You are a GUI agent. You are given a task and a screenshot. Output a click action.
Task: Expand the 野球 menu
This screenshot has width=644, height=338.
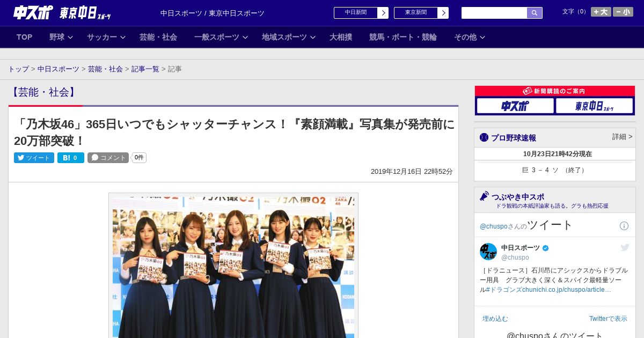61,37
